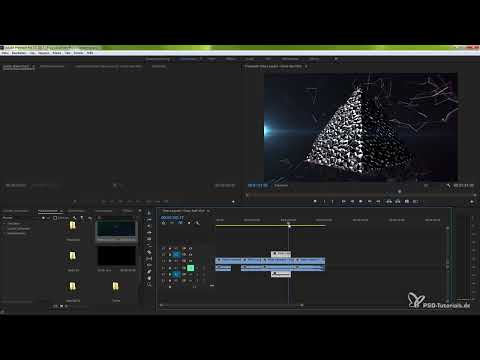The image size is (480, 360).
Task: Toggle Snap in the timeline
Action: (x=172, y=223)
